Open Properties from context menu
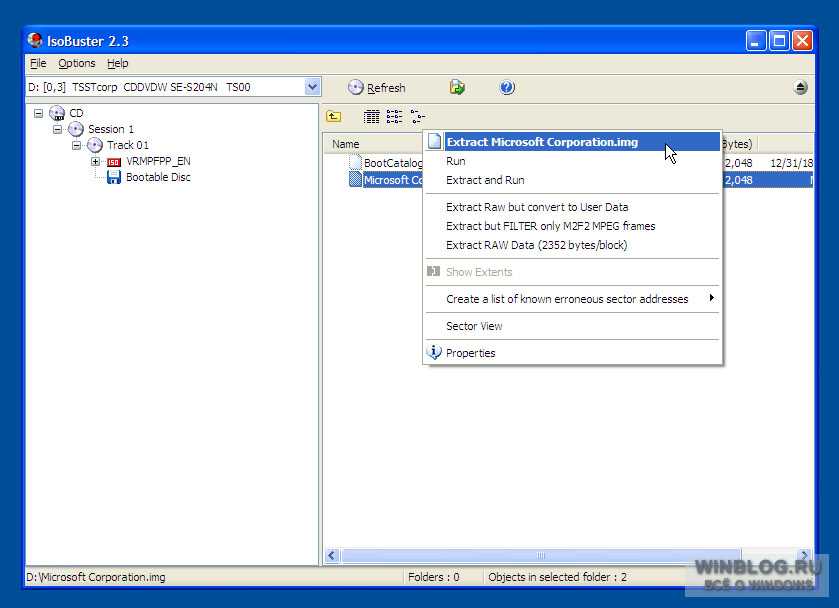The height and width of the screenshot is (608, 839). 572,353
